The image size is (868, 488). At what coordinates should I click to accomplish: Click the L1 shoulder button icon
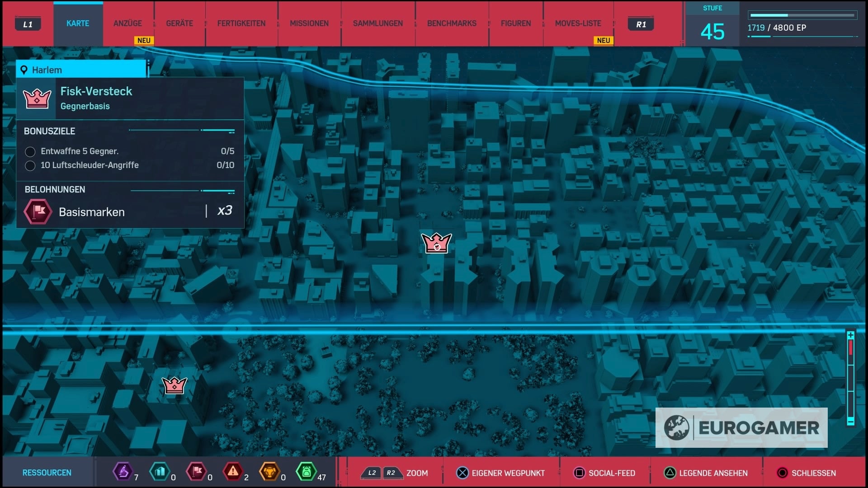click(x=28, y=24)
